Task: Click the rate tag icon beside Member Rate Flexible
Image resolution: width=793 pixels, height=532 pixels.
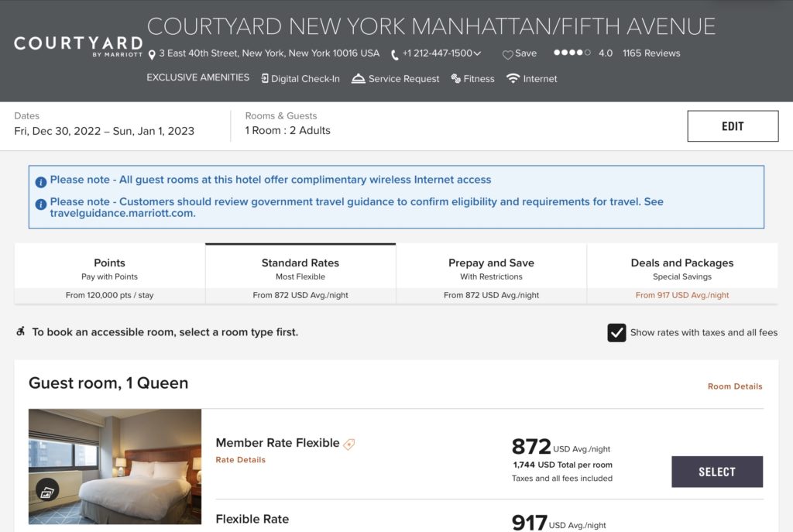Action: [349, 444]
